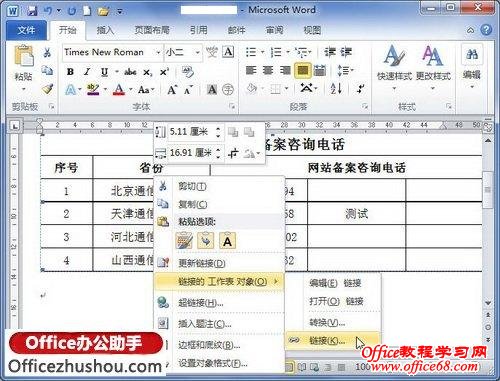Toggle subscript formatting
This screenshot has height=381, width=500.
[x=147, y=72]
